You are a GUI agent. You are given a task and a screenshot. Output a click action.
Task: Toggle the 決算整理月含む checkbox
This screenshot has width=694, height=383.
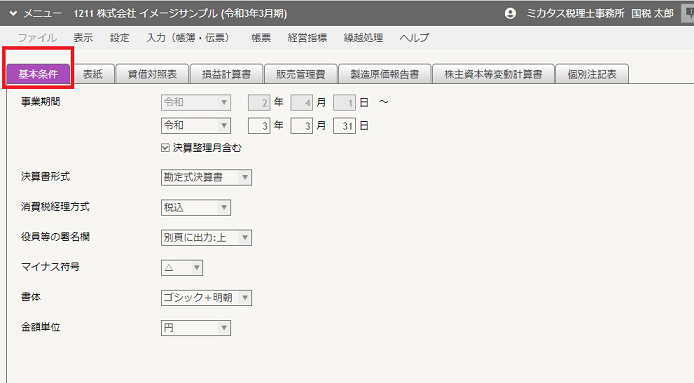165,148
